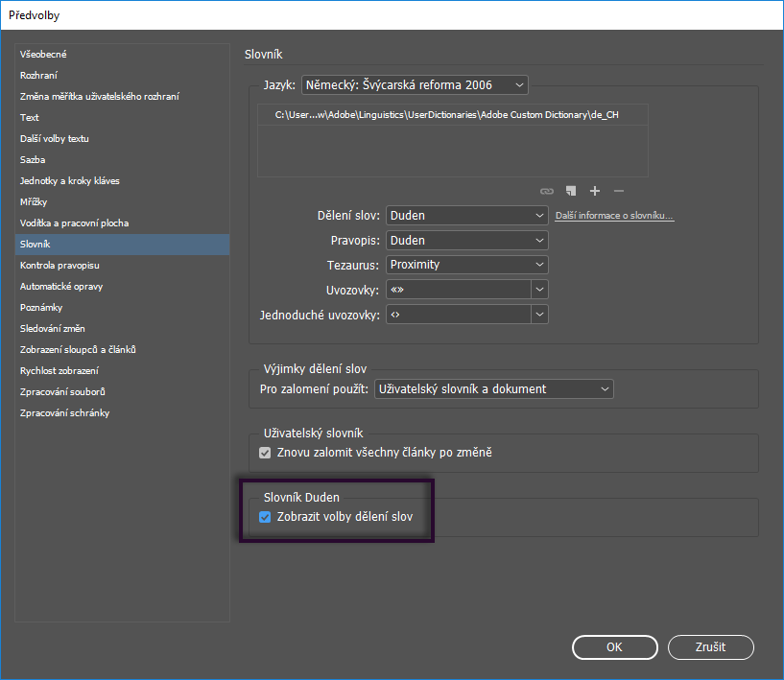Open the Dělení slov dropdown
The height and width of the screenshot is (680, 784).
pos(467,216)
